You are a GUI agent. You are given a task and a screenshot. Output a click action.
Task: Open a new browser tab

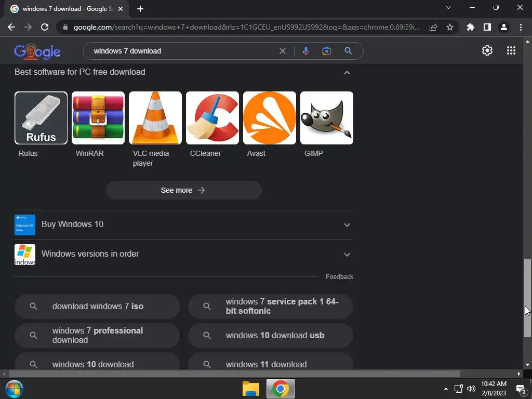(x=140, y=9)
